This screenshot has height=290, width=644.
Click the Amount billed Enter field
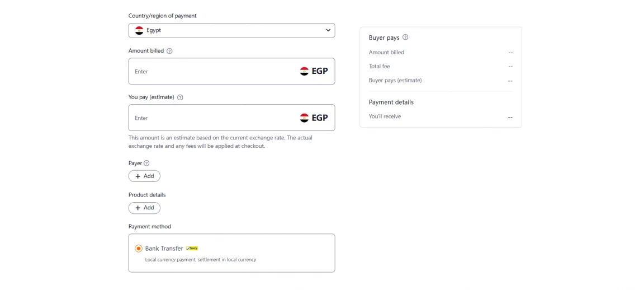click(x=212, y=72)
